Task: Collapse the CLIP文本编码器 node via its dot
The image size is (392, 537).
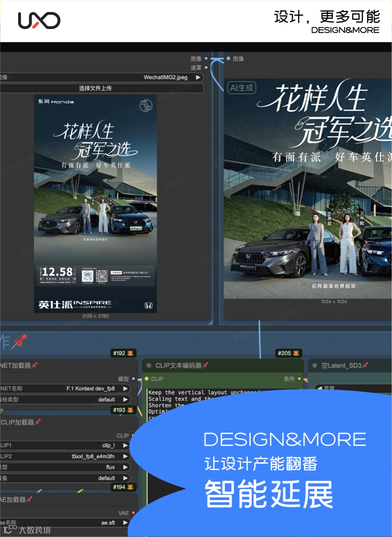Action: pyautogui.click(x=149, y=365)
